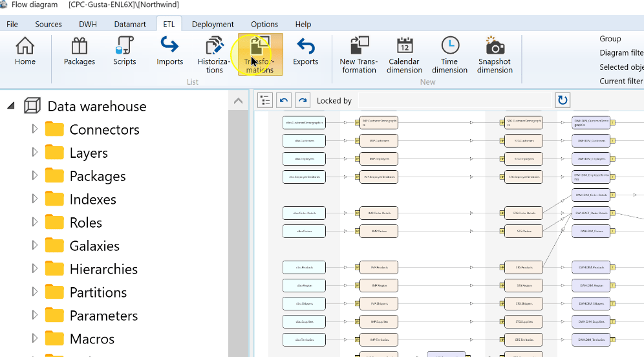Expand the Galaxies folder
This screenshot has height=357, width=644.
coord(34,245)
